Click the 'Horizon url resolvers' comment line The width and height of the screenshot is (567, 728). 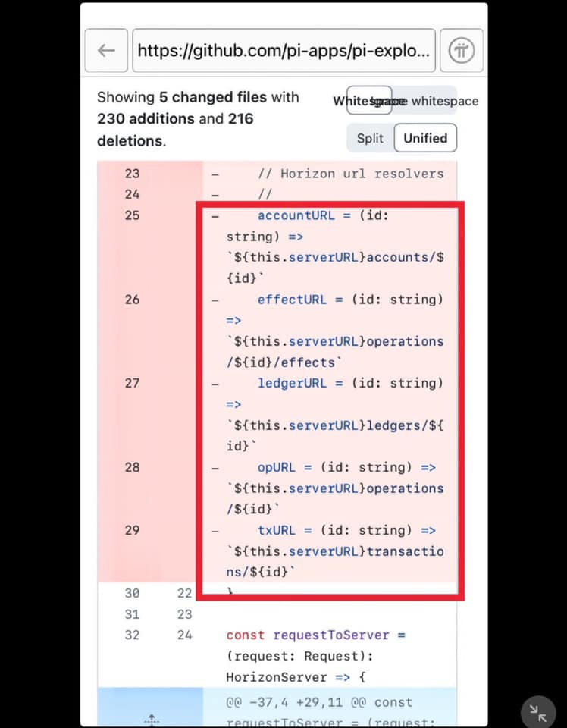coord(350,174)
